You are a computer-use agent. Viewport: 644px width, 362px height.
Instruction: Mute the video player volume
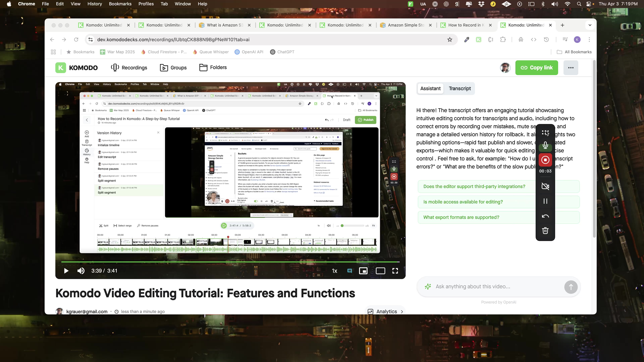(x=81, y=271)
